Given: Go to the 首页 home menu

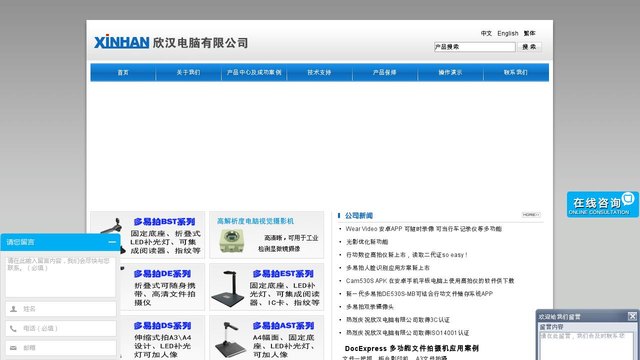Looking at the screenshot, I should [123, 72].
